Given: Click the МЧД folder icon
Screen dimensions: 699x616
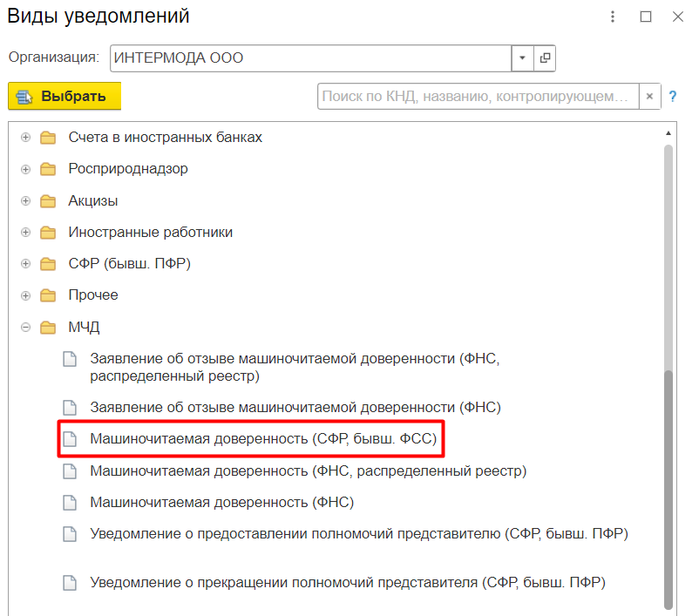Looking at the screenshot, I should [48, 328].
